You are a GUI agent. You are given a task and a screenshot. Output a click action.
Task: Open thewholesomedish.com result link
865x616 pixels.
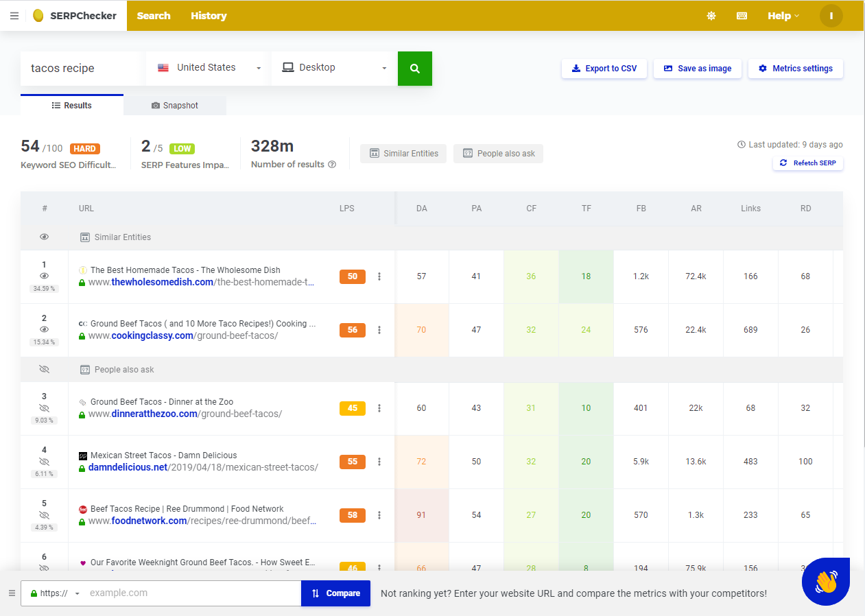click(201, 282)
